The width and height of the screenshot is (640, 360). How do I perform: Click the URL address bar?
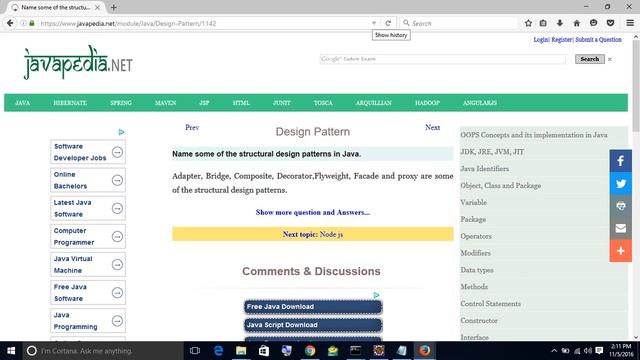(204, 23)
